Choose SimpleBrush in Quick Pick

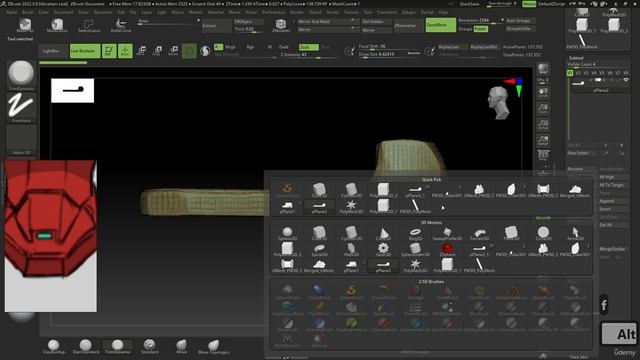click(287, 190)
